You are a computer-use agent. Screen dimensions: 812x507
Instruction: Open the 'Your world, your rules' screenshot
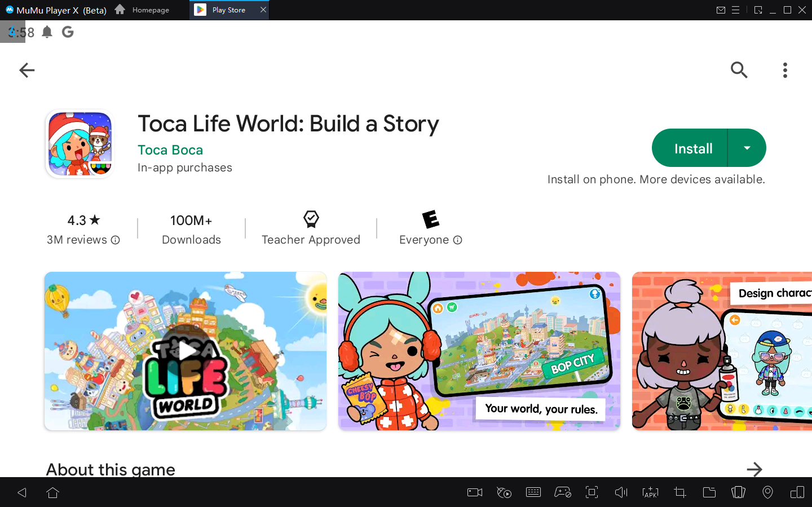pos(479,351)
